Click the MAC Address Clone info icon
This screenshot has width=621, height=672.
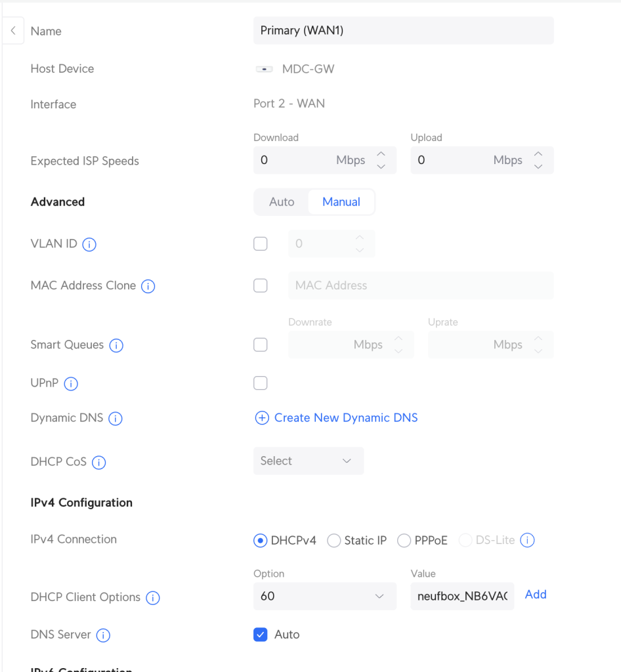[x=148, y=286]
